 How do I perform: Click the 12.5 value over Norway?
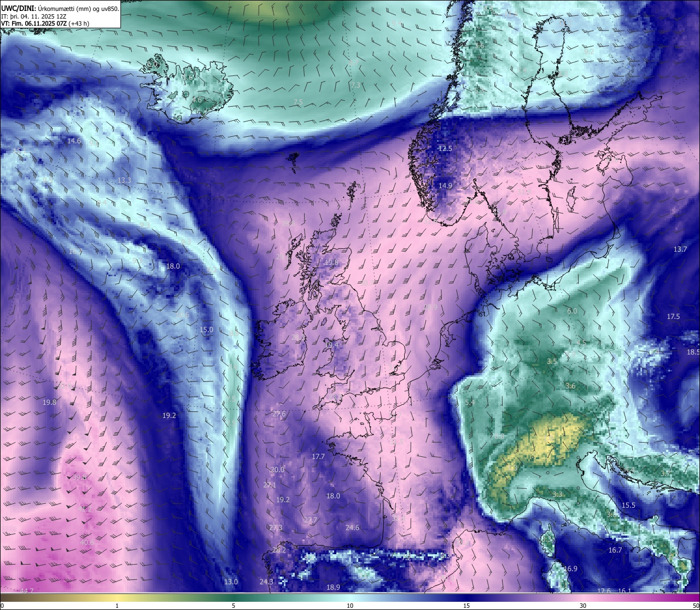pyautogui.click(x=445, y=149)
